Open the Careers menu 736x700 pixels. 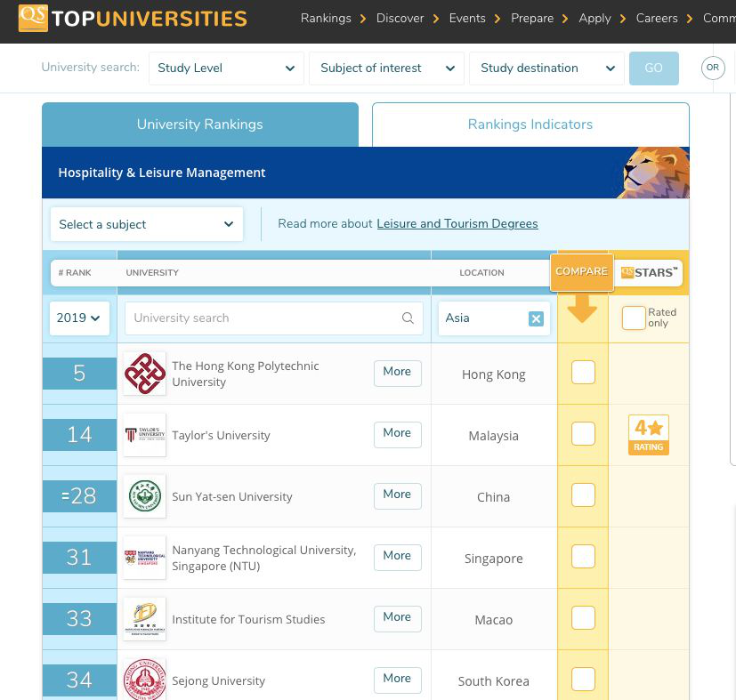pos(657,19)
